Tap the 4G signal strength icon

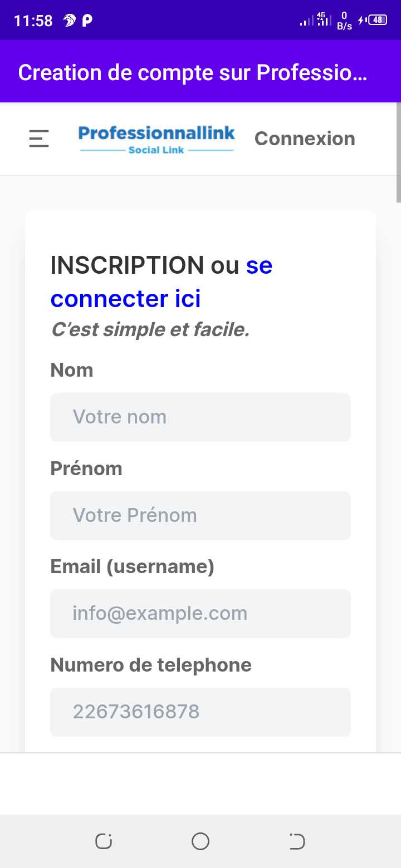click(324, 19)
